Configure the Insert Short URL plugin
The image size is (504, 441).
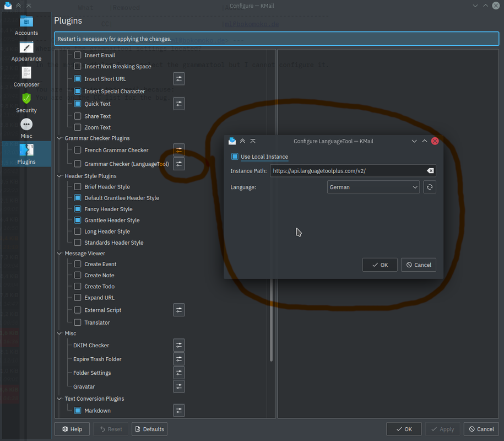tap(178, 79)
